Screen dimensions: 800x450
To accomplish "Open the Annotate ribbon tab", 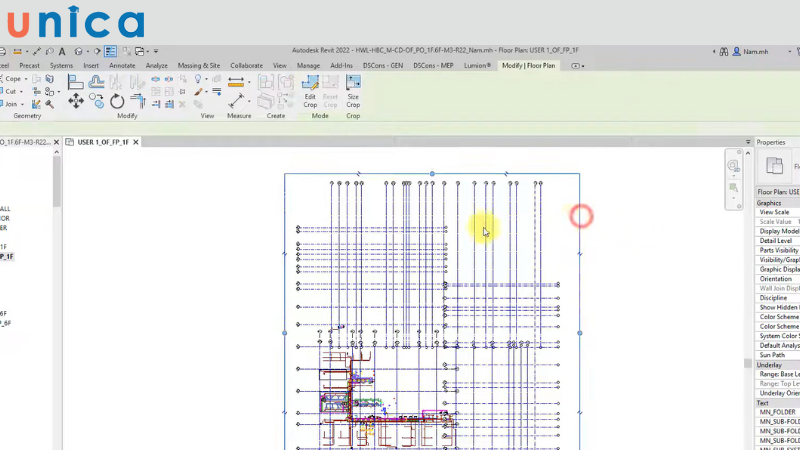I will 122,65.
